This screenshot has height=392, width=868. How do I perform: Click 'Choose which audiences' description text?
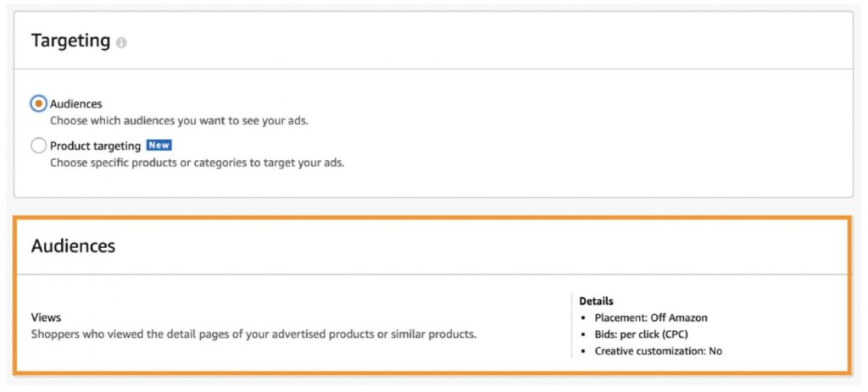tap(180, 120)
